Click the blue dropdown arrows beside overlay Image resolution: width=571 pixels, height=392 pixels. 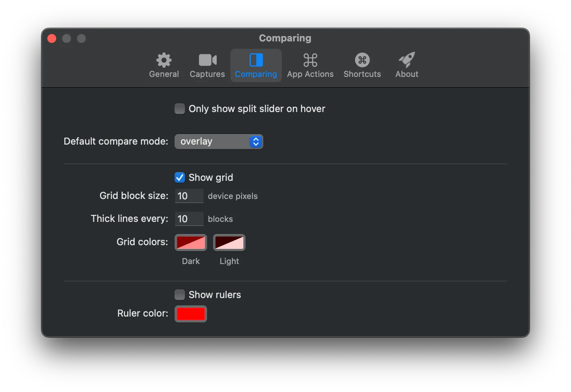click(x=256, y=142)
